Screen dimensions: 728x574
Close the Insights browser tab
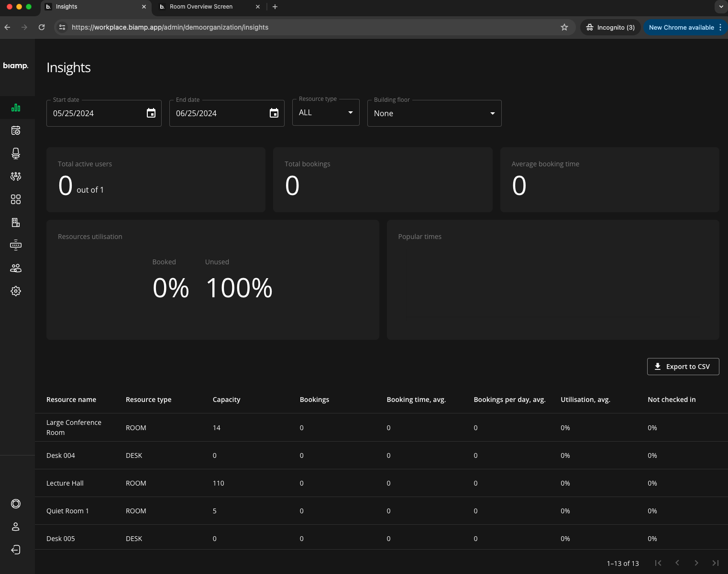144,7
